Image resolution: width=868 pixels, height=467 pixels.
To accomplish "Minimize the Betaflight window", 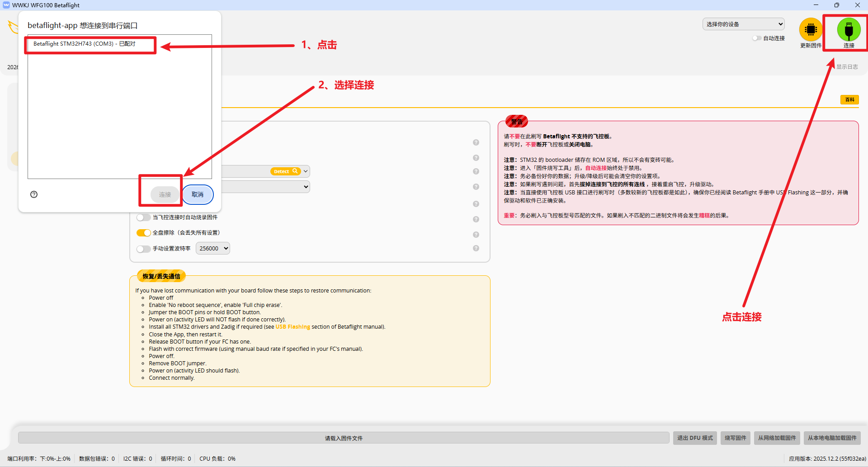I will coord(816,5).
